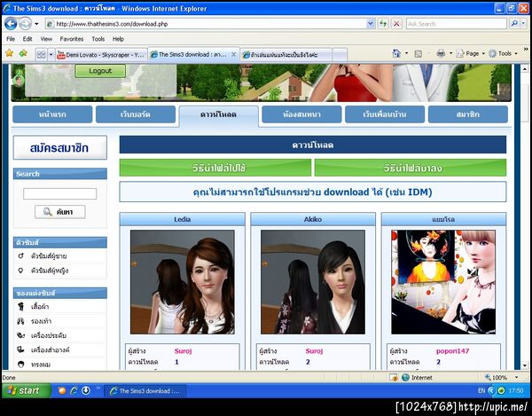This screenshot has height=416, width=532.
Task: Click the Ledia sim thumbnail image
Action: click(182, 282)
